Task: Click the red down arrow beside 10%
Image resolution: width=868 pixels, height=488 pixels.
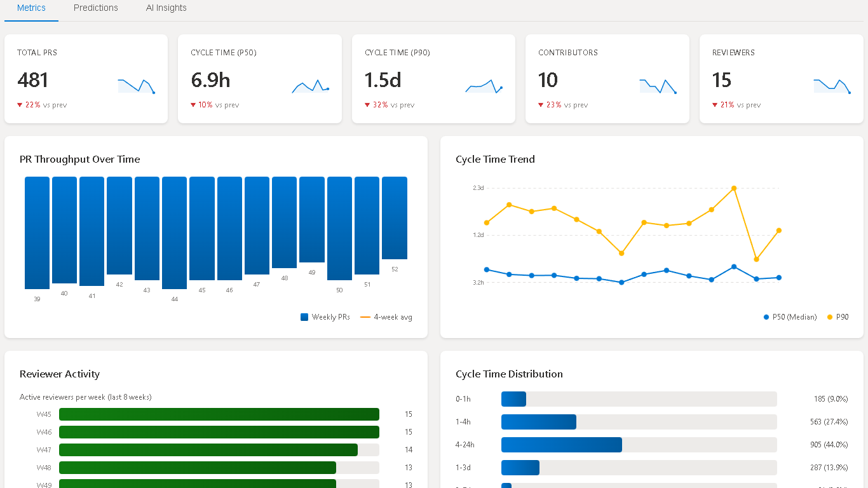Action: pos(193,105)
